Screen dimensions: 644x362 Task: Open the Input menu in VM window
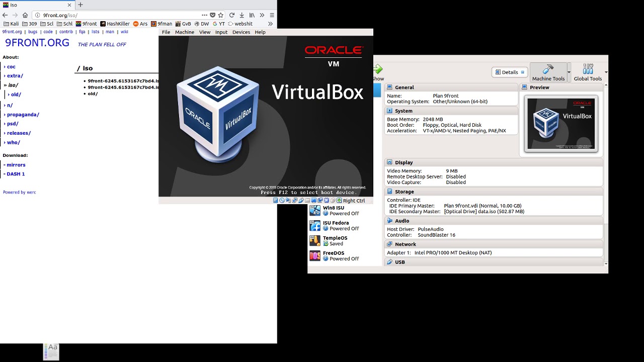(x=221, y=32)
